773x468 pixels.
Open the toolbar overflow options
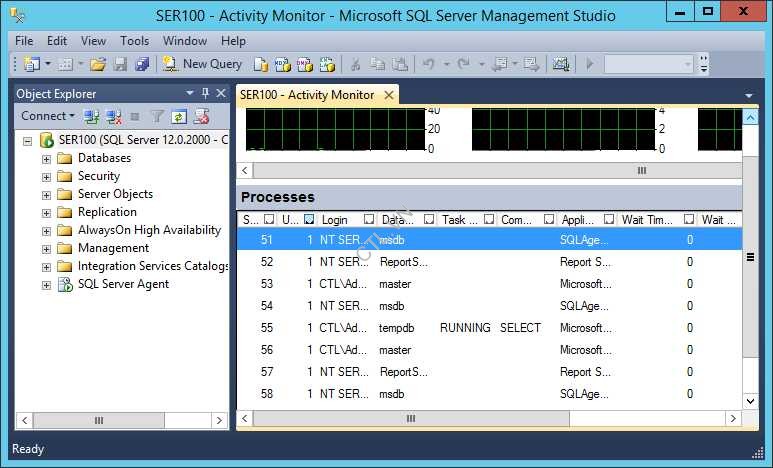coord(703,64)
